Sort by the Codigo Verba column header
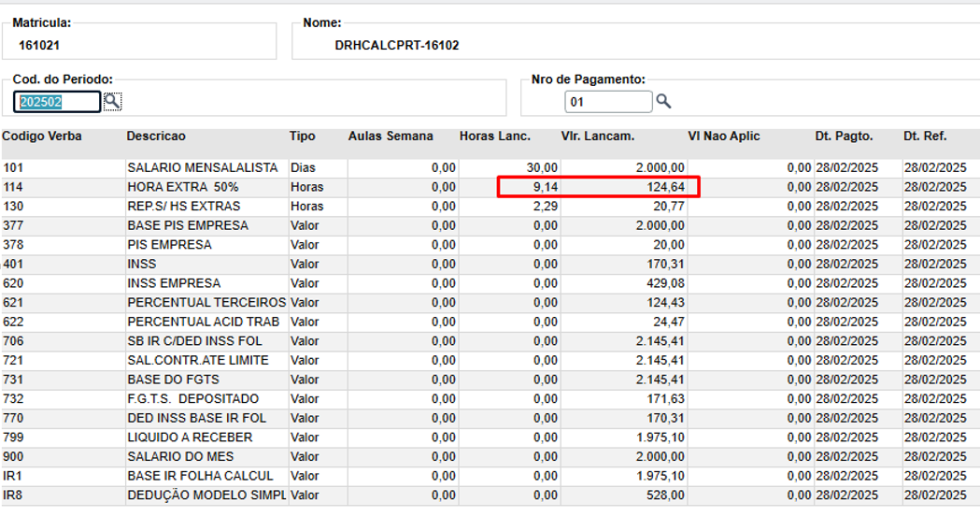Viewport: 980px width, 531px height. coord(42,136)
